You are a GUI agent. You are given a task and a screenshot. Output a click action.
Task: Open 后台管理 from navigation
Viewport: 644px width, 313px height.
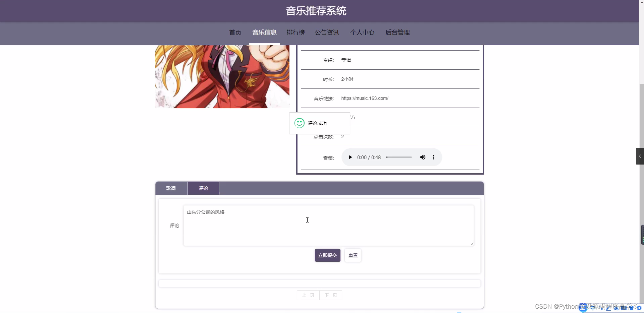[x=397, y=33]
